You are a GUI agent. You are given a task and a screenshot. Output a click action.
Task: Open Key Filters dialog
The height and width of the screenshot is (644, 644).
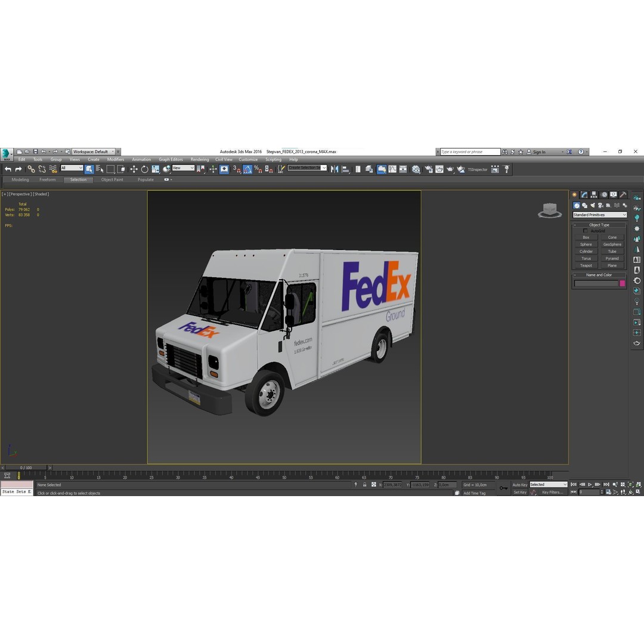coord(552,492)
